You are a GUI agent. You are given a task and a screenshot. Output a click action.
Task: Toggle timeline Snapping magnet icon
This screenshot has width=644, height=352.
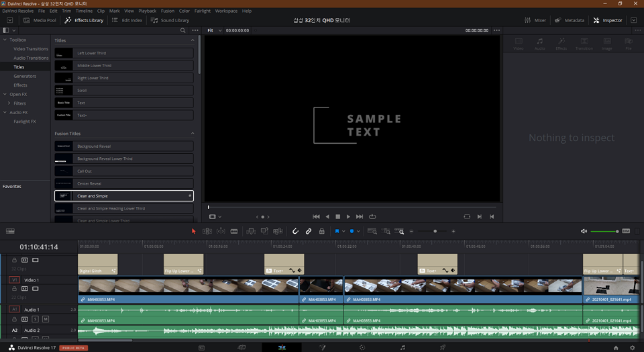tap(295, 231)
